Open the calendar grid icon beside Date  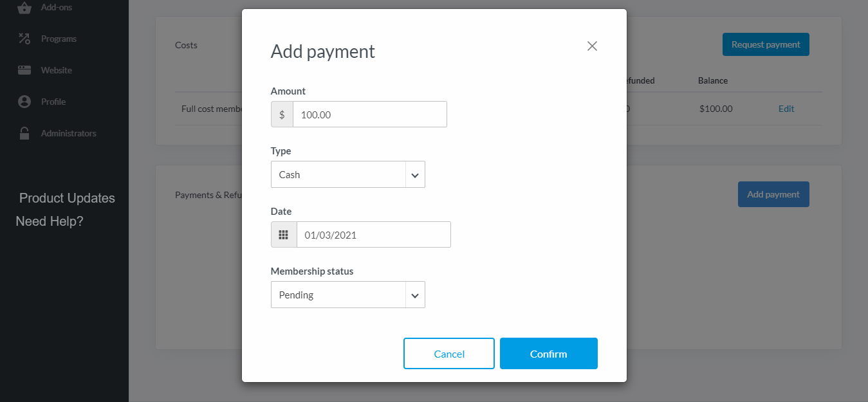pyautogui.click(x=284, y=235)
